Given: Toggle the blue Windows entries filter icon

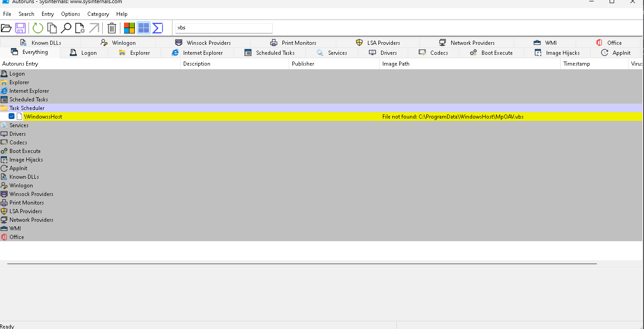Looking at the screenshot, I should coord(143,28).
